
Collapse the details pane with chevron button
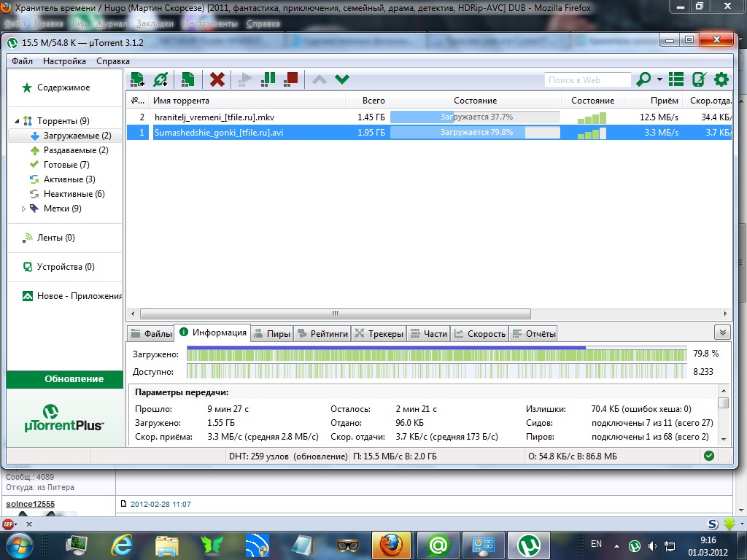click(722, 332)
